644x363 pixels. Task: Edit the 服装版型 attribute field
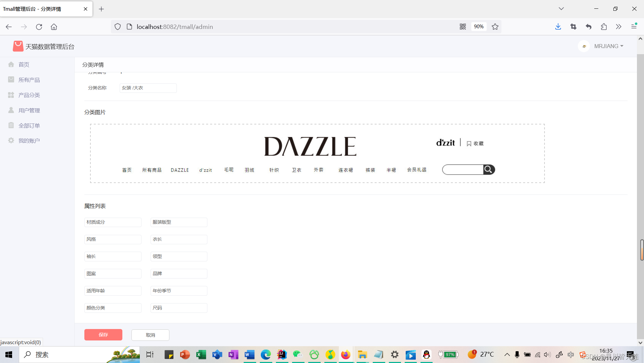pos(179,222)
